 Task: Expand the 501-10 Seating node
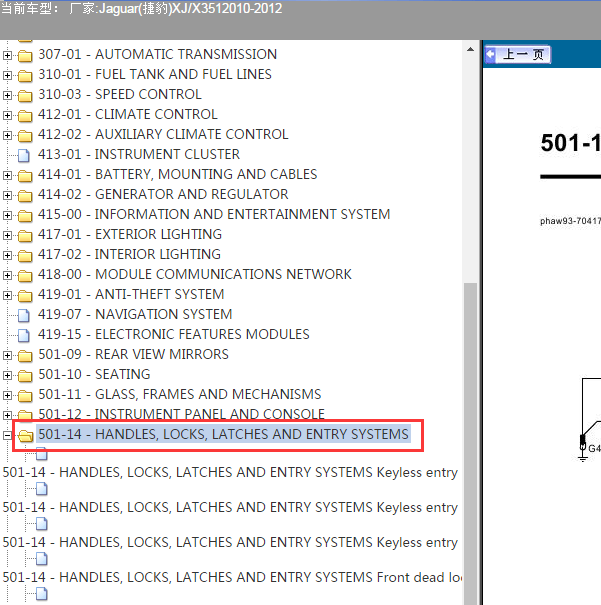click(7, 375)
